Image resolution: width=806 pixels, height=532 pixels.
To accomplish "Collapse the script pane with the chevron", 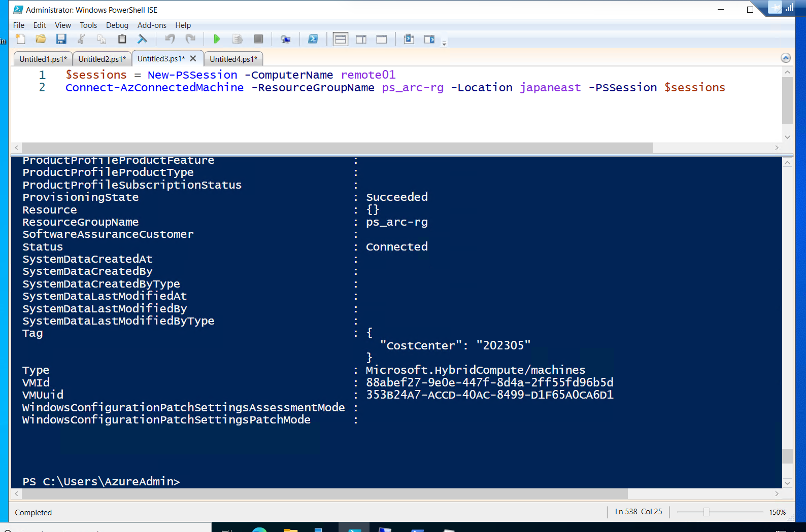I will [x=786, y=58].
